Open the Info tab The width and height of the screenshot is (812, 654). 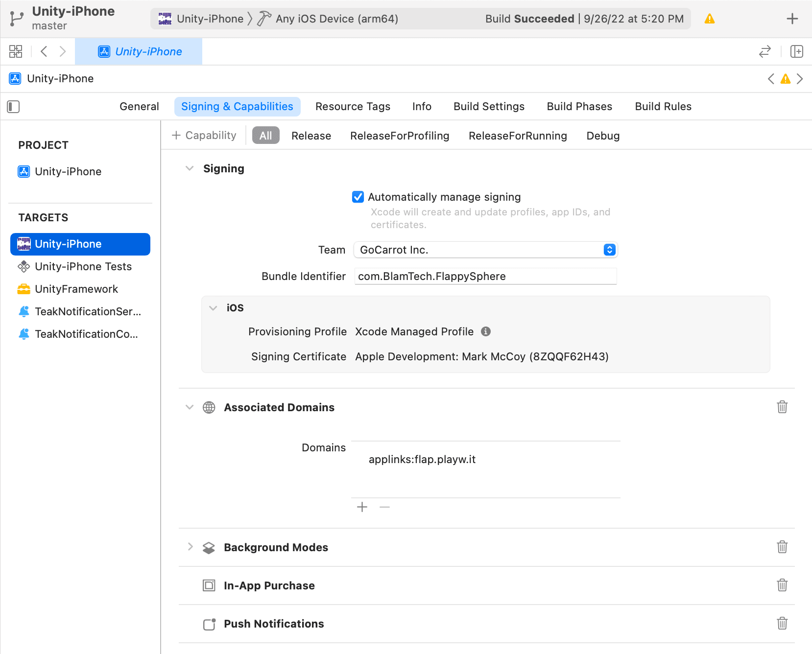click(422, 107)
